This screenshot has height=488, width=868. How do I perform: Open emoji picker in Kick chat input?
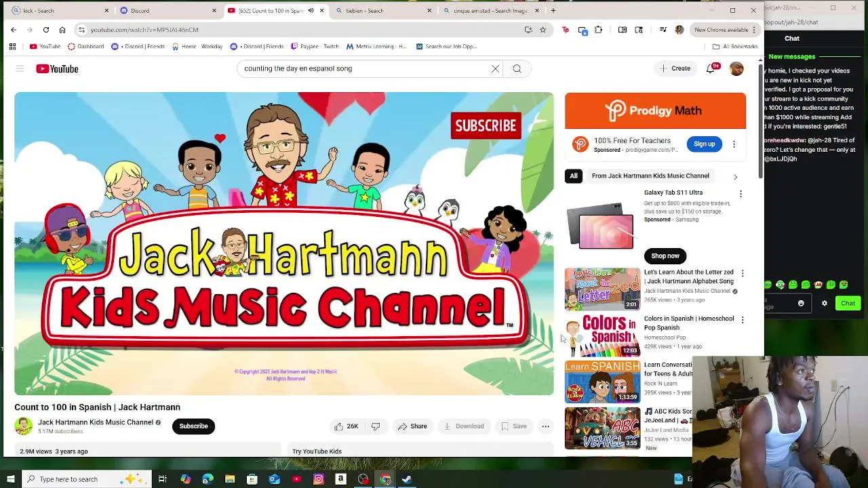(801, 304)
